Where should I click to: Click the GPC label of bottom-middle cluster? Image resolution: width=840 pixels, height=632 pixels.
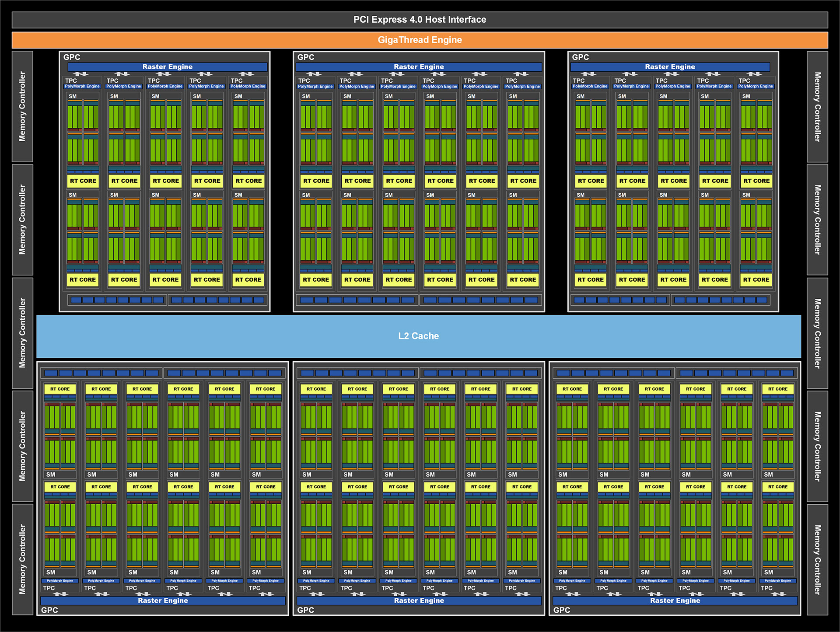pos(305,610)
